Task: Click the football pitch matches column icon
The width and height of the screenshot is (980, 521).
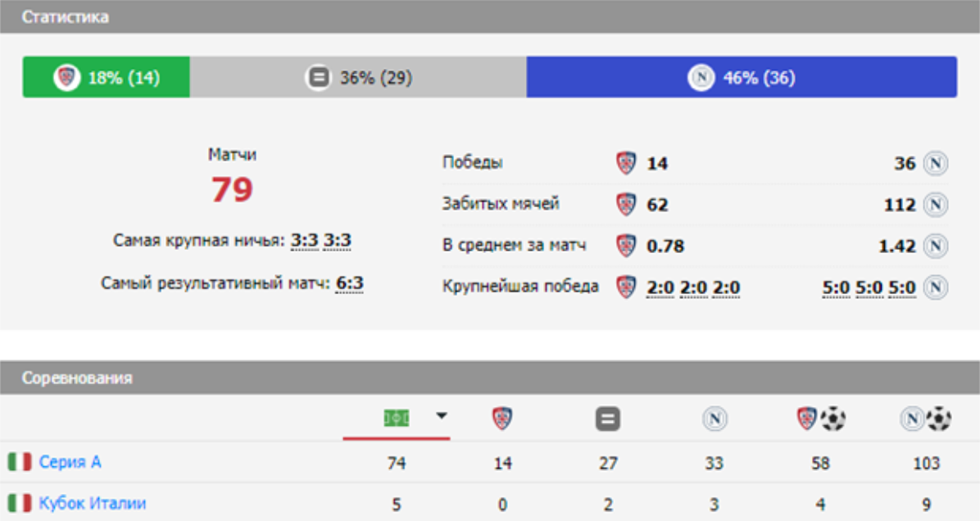Action: pos(395,419)
